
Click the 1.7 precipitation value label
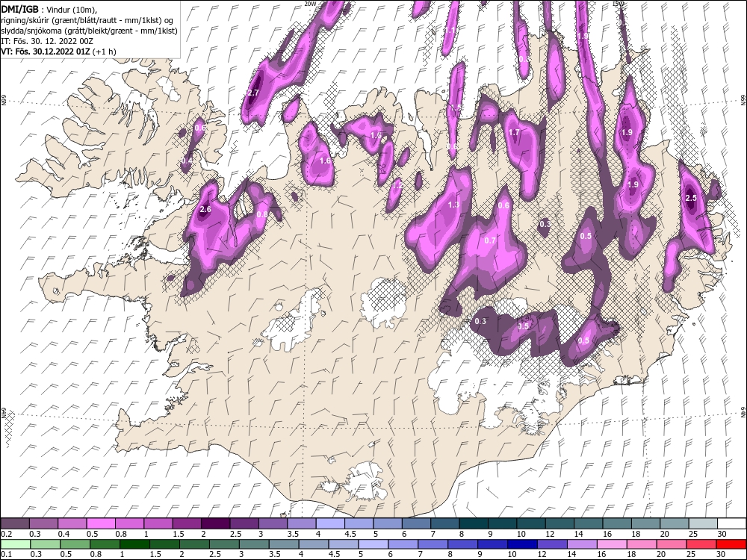[x=514, y=132]
